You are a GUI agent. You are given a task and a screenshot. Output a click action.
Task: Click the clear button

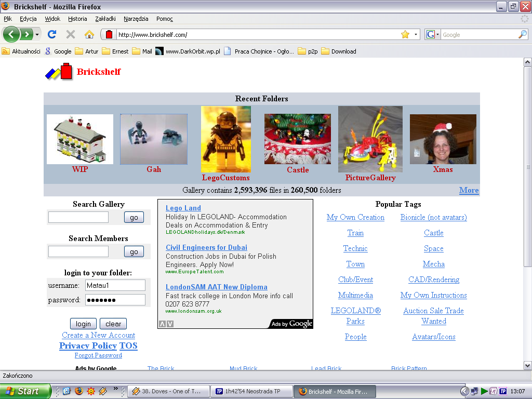[x=113, y=324]
